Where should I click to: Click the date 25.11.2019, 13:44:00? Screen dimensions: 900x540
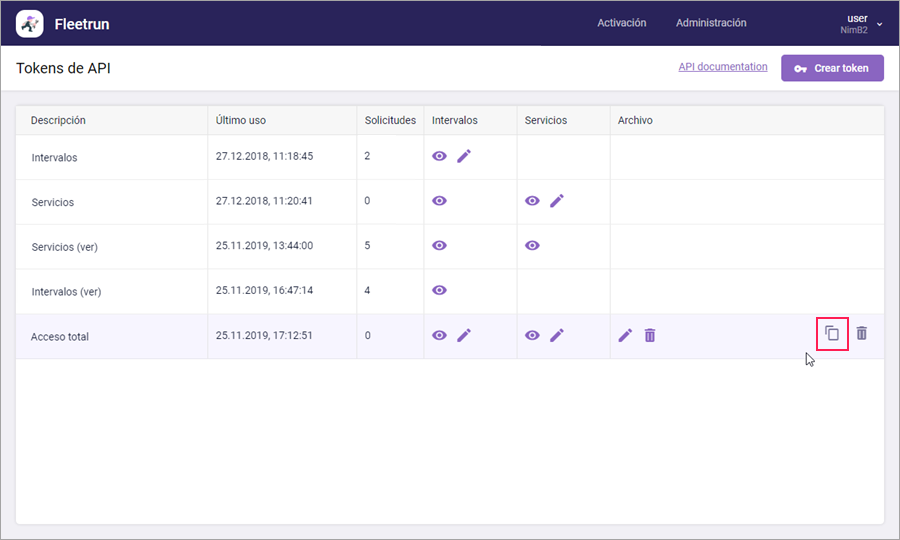tap(265, 246)
